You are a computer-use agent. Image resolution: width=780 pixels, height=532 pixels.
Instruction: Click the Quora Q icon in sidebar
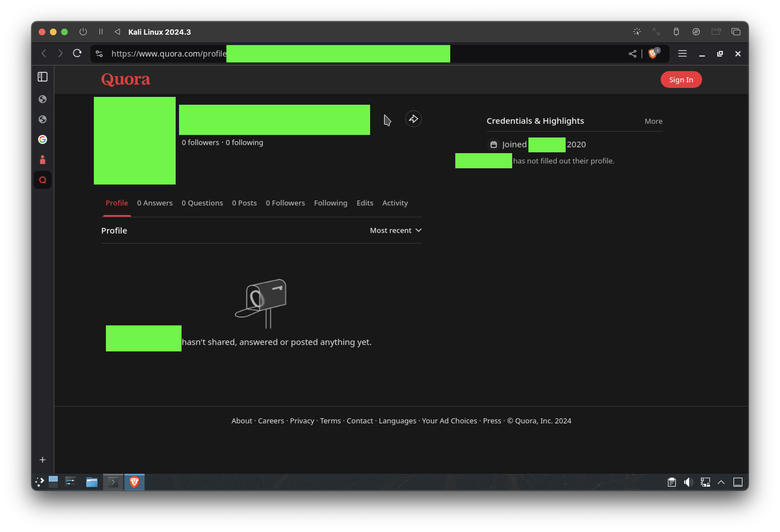[43, 179]
